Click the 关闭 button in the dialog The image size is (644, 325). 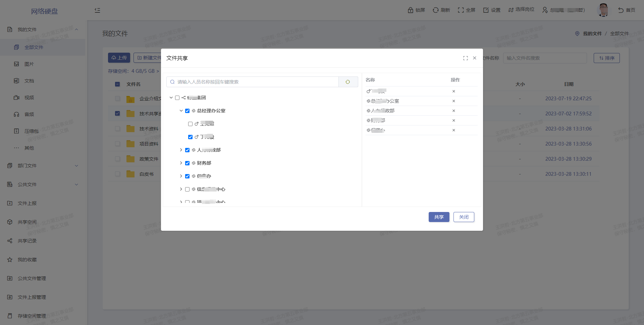coord(464,217)
